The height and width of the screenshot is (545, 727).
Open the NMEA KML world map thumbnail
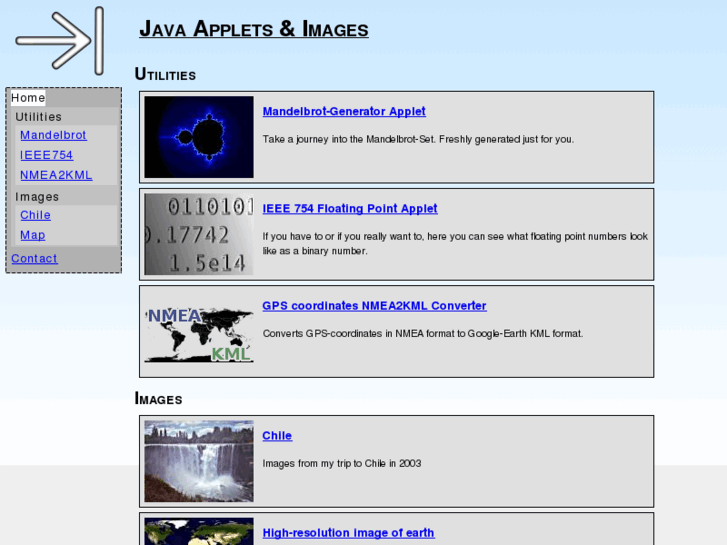point(199,334)
